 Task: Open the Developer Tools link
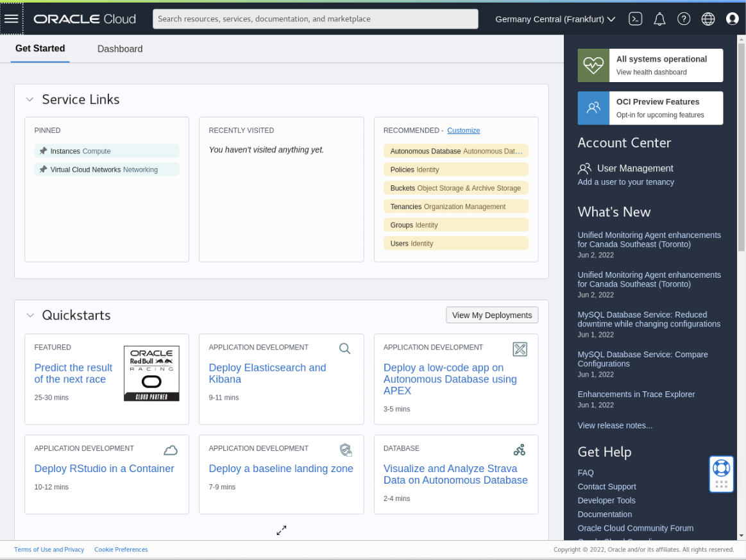point(606,500)
